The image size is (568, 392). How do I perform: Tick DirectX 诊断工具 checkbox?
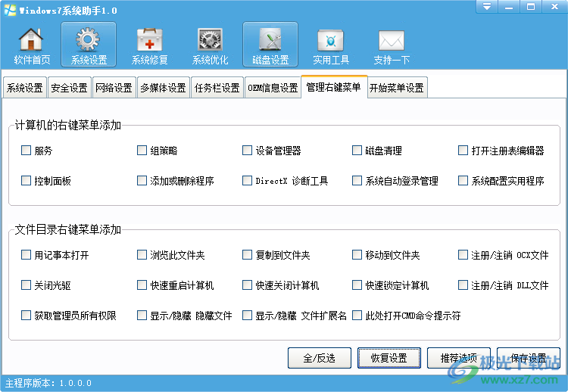point(247,180)
